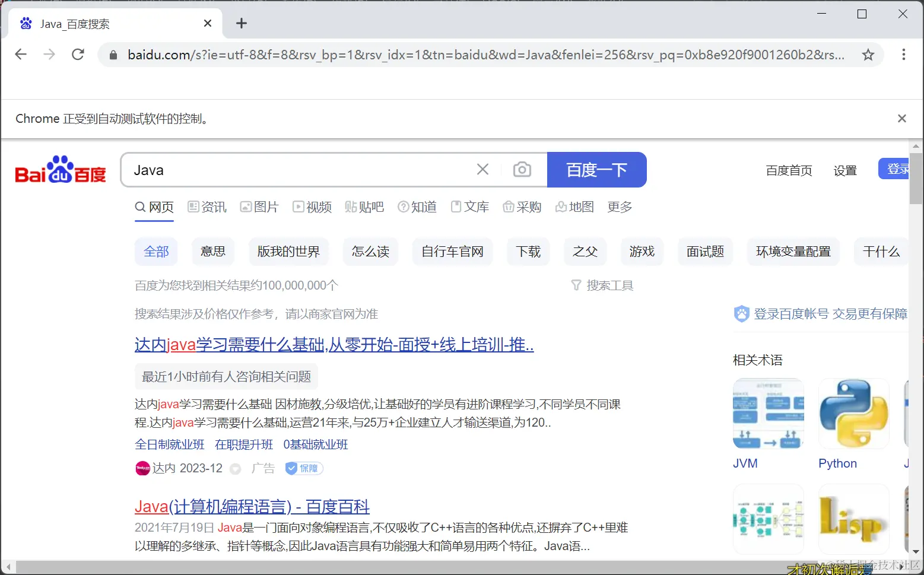Open Java 百度百科 result link
Image resolution: width=924 pixels, height=575 pixels.
(x=252, y=507)
